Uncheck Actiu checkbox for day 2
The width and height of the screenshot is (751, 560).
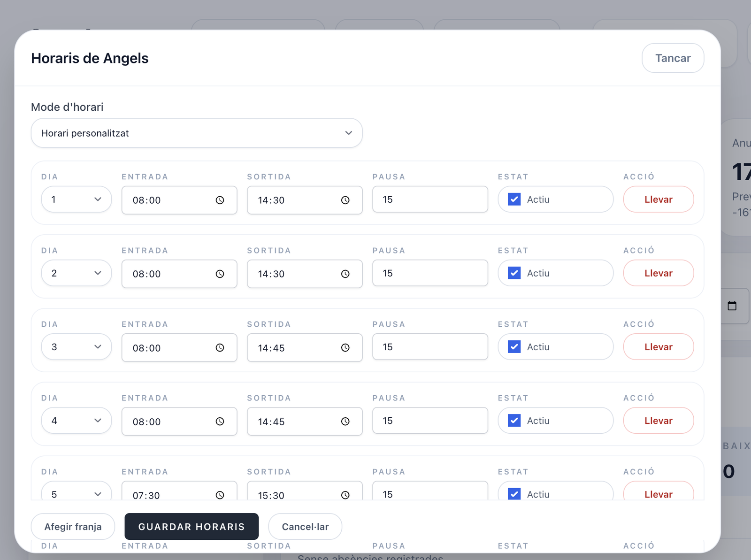(x=514, y=273)
